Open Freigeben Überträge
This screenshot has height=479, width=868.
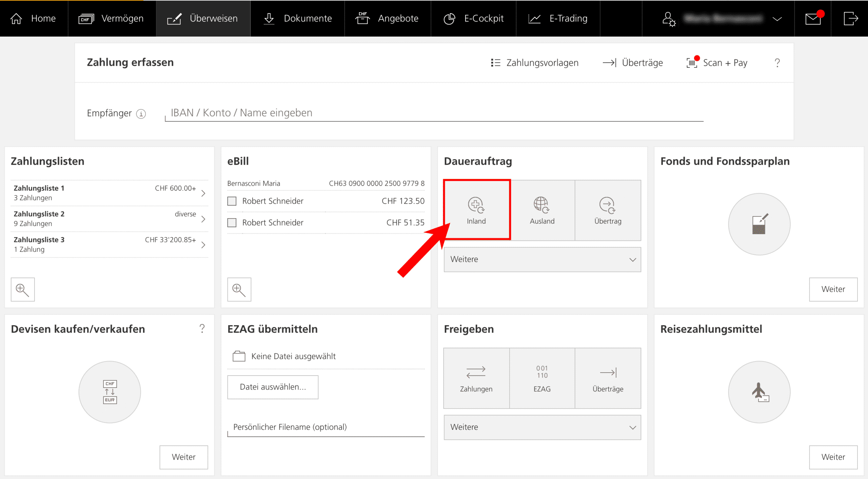point(608,378)
